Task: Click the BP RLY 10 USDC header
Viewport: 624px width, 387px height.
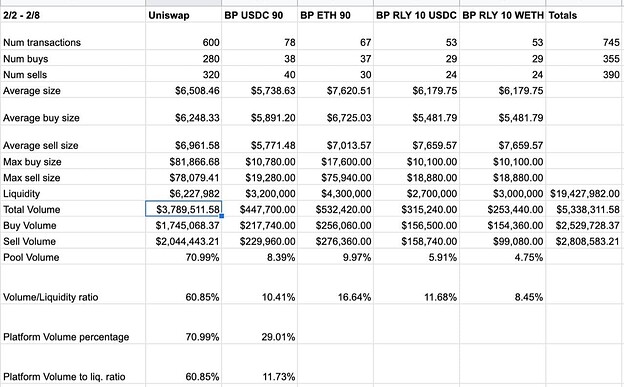Action: [x=416, y=15]
